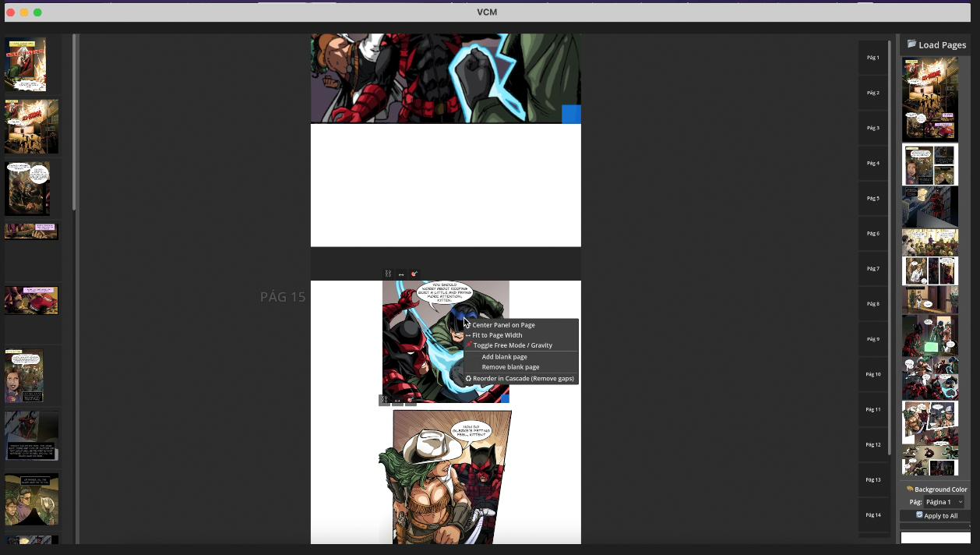Image resolution: width=980 pixels, height=555 pixels.
Task: Click the left thumbnail panel scrollbar
Action: 75,122
